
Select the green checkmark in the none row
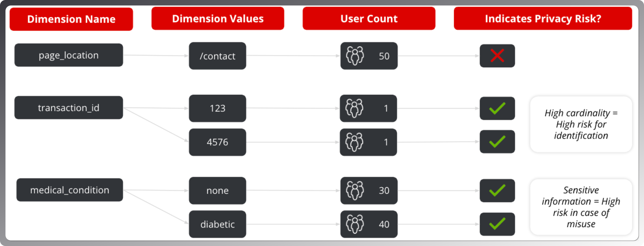coord(497,190)
